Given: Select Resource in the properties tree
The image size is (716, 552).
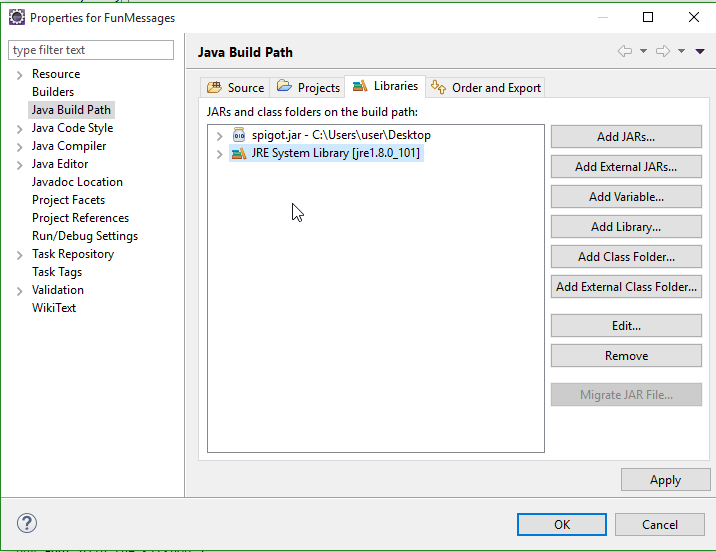Looking at the screenshot, I should point(56,74).
